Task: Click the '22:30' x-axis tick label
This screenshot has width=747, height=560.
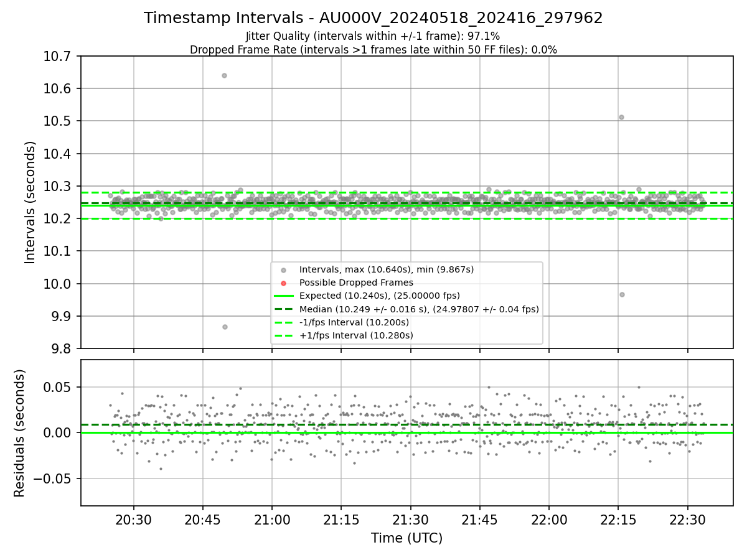Action: (x=687, y=520)
